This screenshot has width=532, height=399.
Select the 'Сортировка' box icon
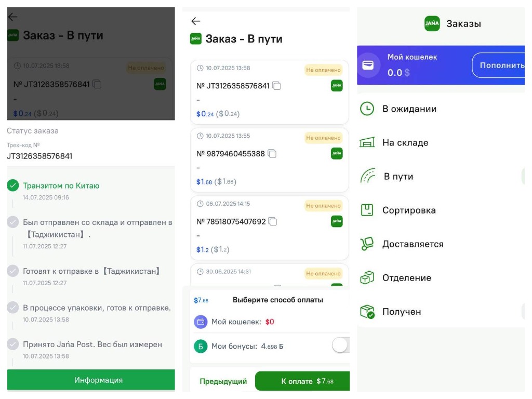click(367, 210)
